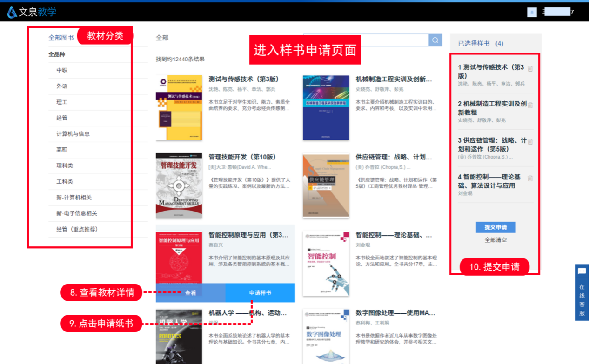
Task: Click the search magnifier icon
Action: [x=435, y=40]
